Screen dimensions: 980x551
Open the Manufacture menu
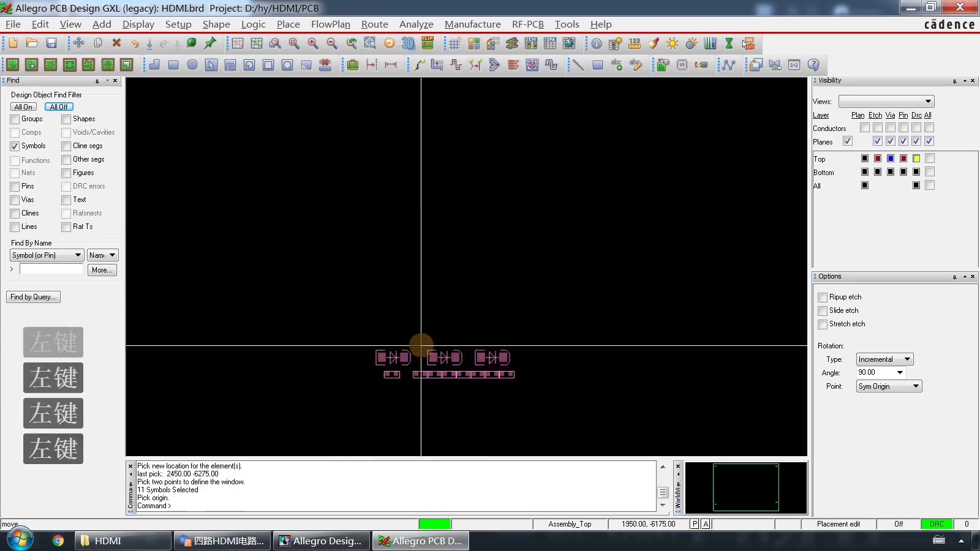point(472,24)
